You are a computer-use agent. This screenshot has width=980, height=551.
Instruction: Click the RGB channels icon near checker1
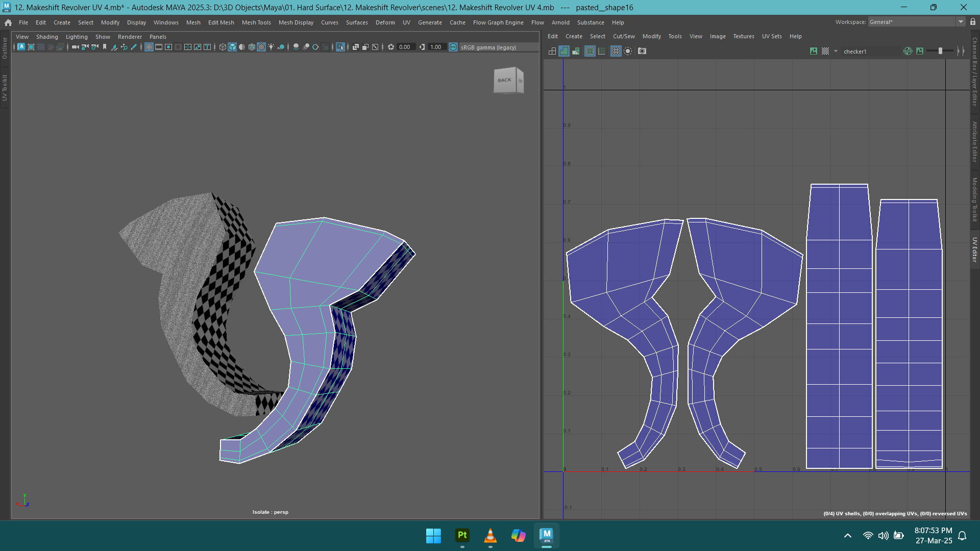pos(908,51)
